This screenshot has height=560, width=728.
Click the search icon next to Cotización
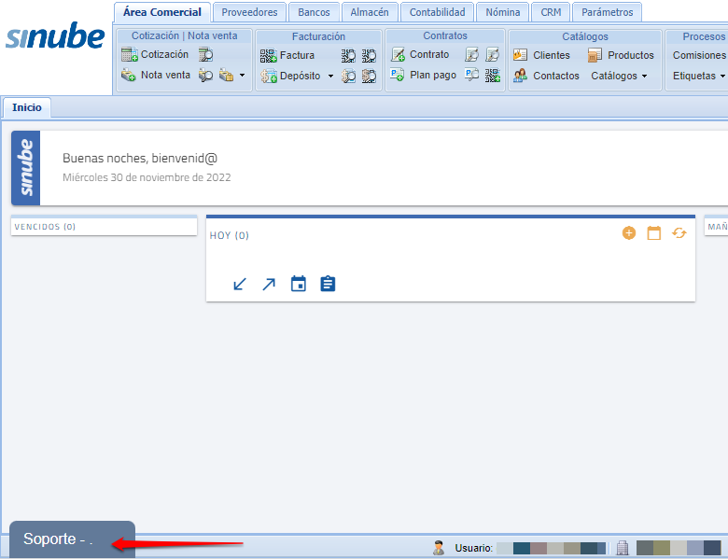click(x=206, y=55)
